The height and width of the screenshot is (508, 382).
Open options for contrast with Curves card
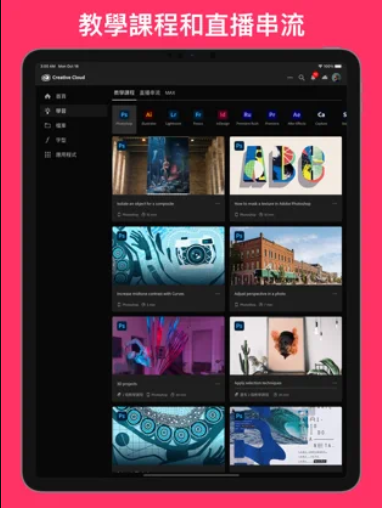point(217,294)
